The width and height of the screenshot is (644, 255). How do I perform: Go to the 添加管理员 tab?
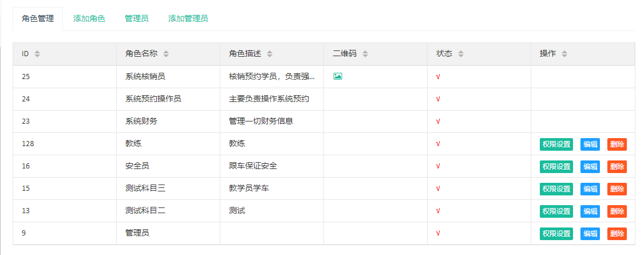pos(188,18)
